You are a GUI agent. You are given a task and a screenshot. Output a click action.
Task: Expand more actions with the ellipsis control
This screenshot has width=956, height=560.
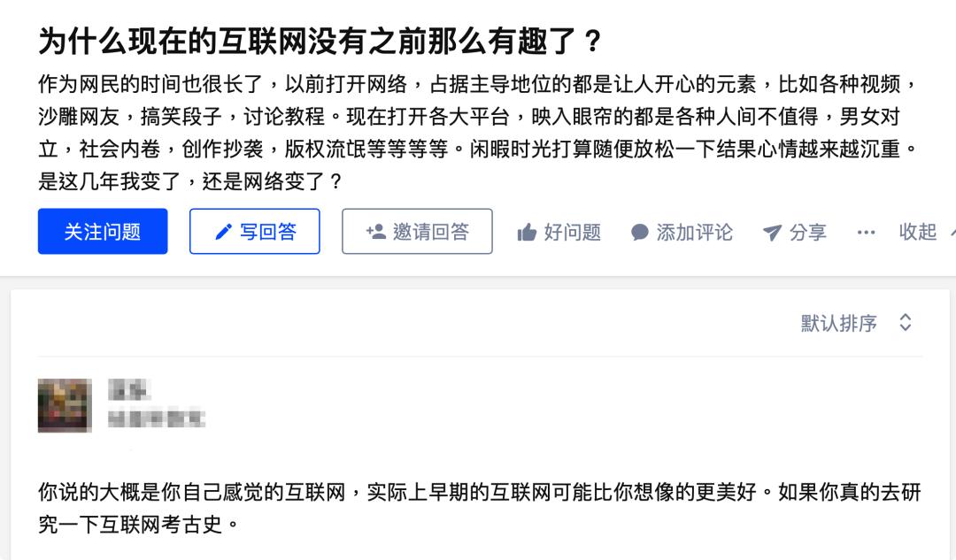866,233
